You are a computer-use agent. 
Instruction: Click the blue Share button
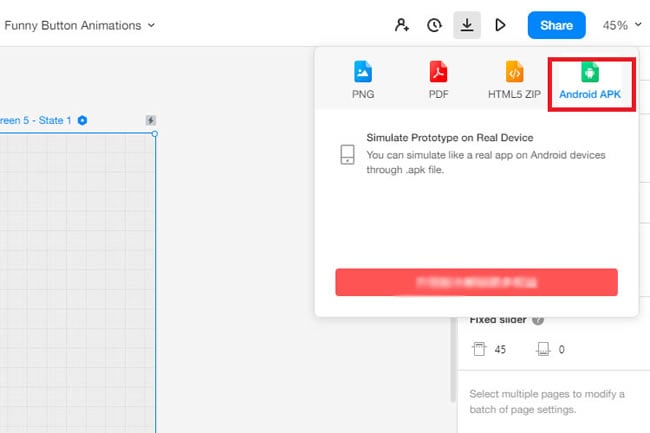coord(556,25)
